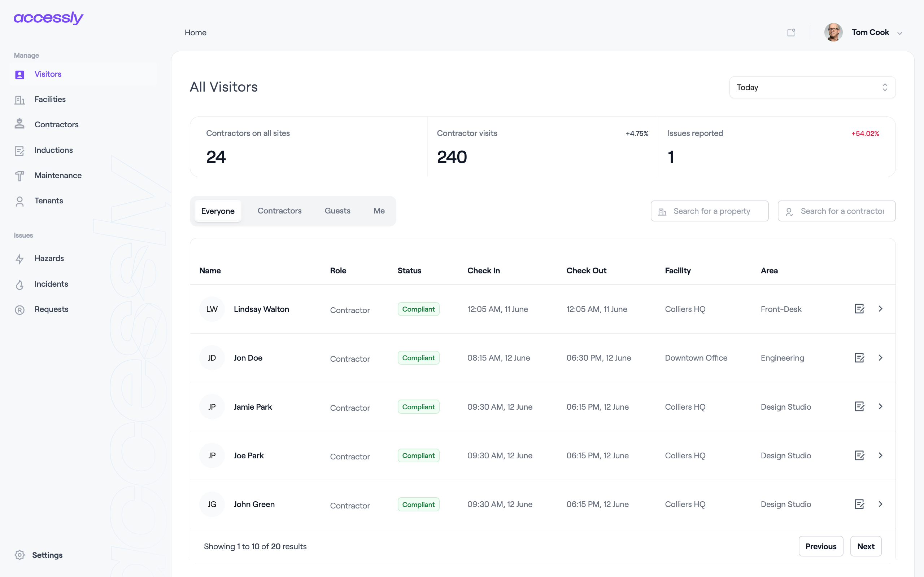Switch to the Guests filter tab
This screenshot has height=577, width=924.
[x=337, y=211]
